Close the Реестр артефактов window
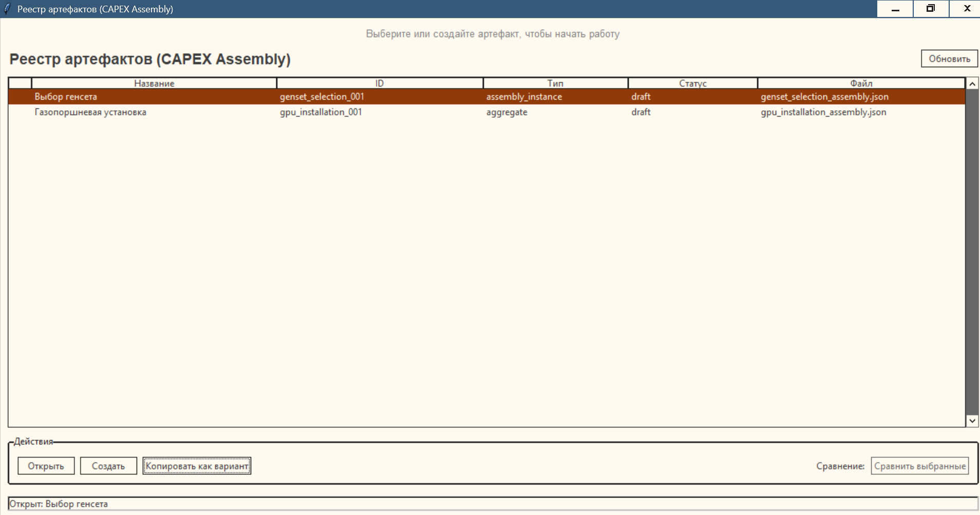Screen dimensions: 980x515 (x=967, y=9)
